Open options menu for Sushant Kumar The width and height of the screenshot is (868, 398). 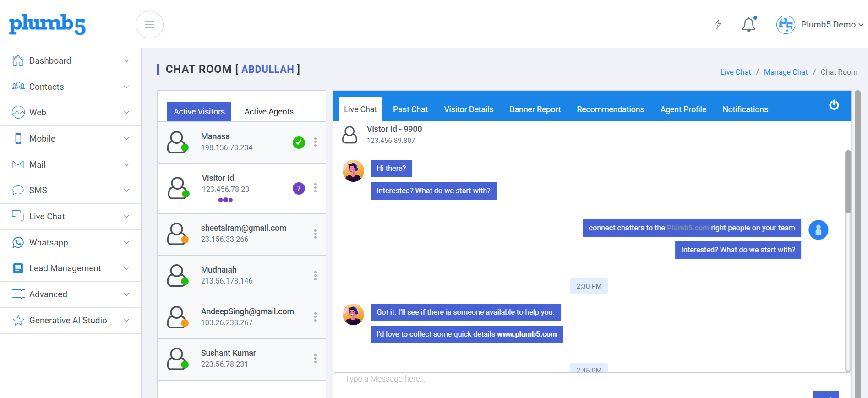tap(315, 359)
